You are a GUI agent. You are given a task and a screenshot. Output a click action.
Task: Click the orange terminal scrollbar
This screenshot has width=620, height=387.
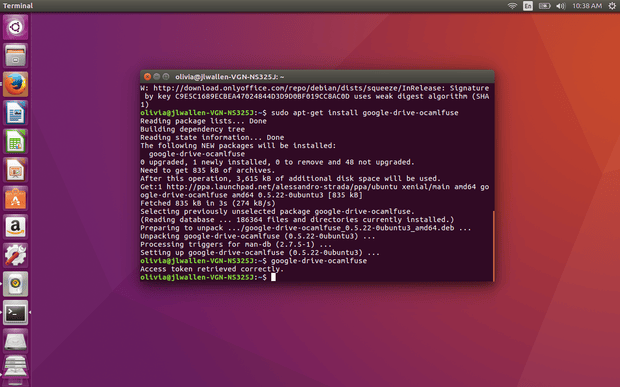click(493, 246)
